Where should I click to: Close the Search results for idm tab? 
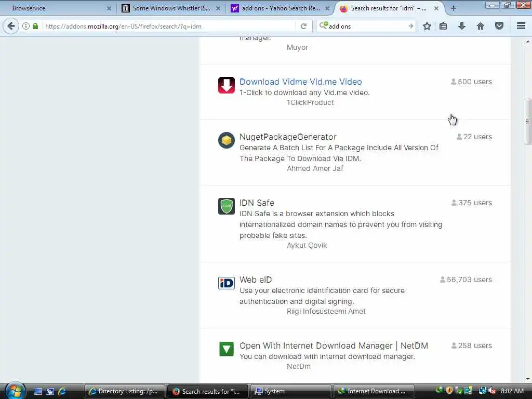click(436, 8)
